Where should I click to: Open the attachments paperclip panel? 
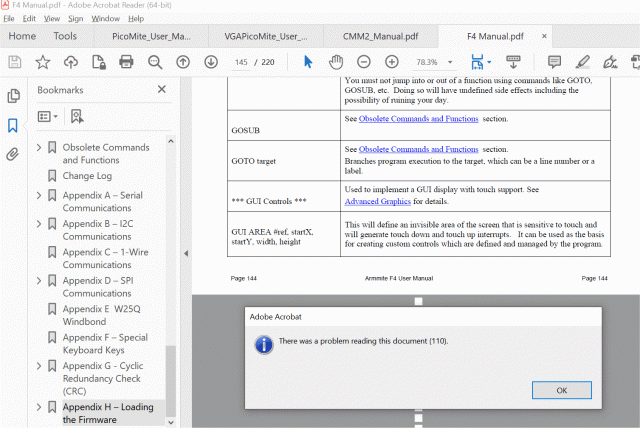click(x=13, y=155)
